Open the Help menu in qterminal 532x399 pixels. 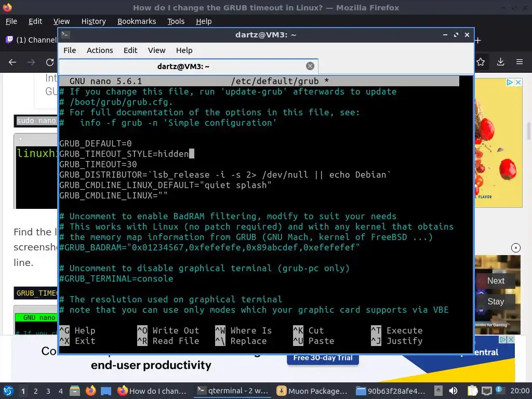[184, 50]
